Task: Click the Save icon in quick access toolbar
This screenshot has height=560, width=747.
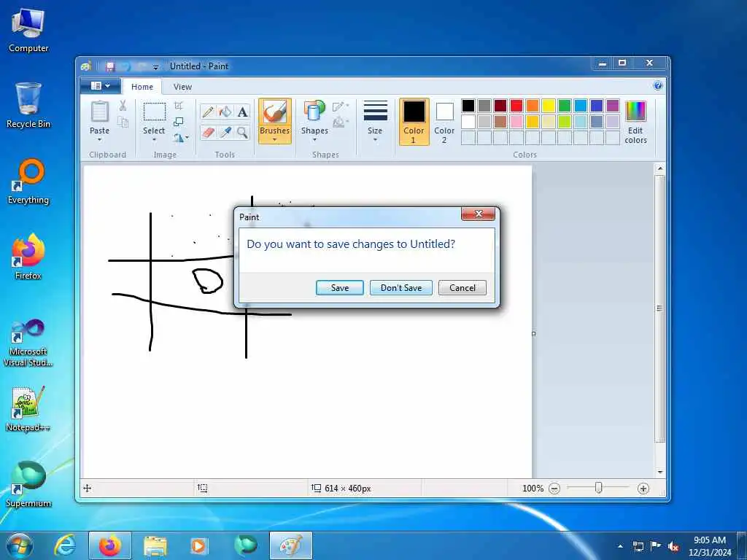Action: [111, 66]
